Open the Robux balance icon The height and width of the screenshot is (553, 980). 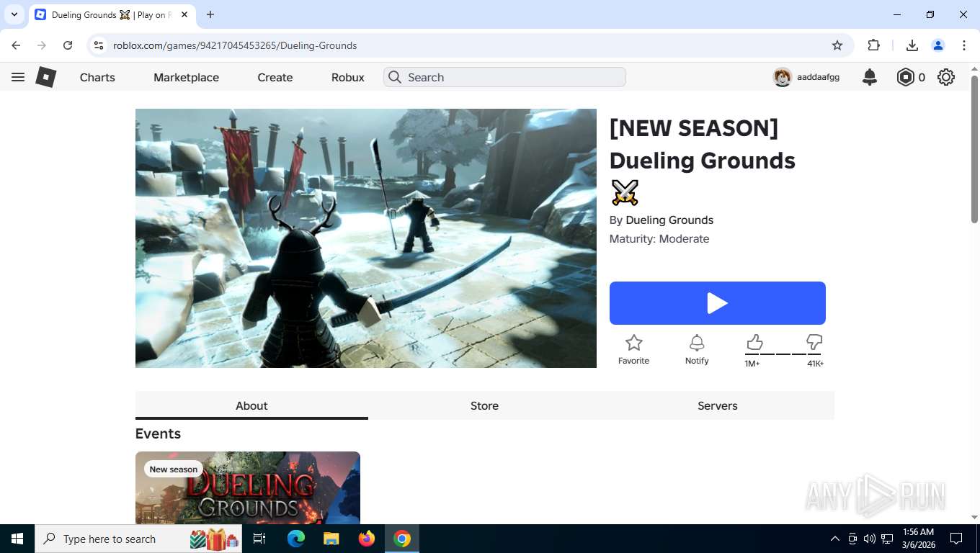pyautogui.click(x=905, y=77)
